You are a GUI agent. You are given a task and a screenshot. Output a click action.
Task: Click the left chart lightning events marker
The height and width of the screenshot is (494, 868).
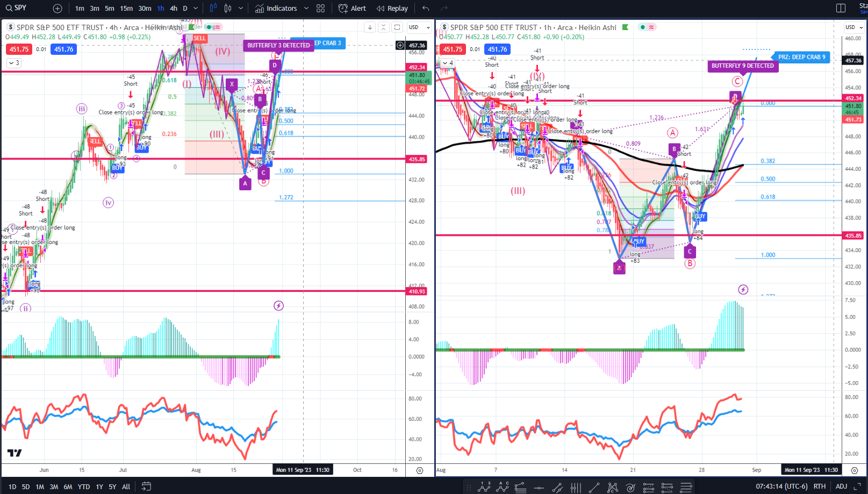tap(278, 306)
